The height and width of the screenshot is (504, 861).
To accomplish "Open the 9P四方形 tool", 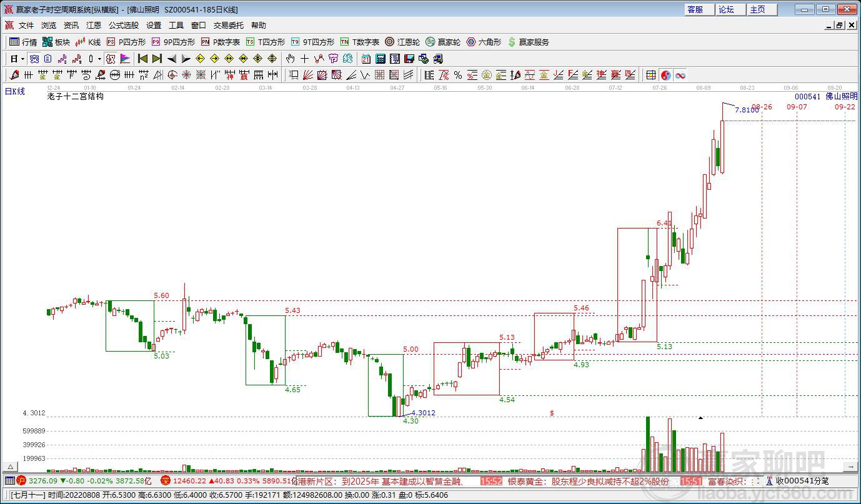I will pyautogui.click(x=173, y=42).
